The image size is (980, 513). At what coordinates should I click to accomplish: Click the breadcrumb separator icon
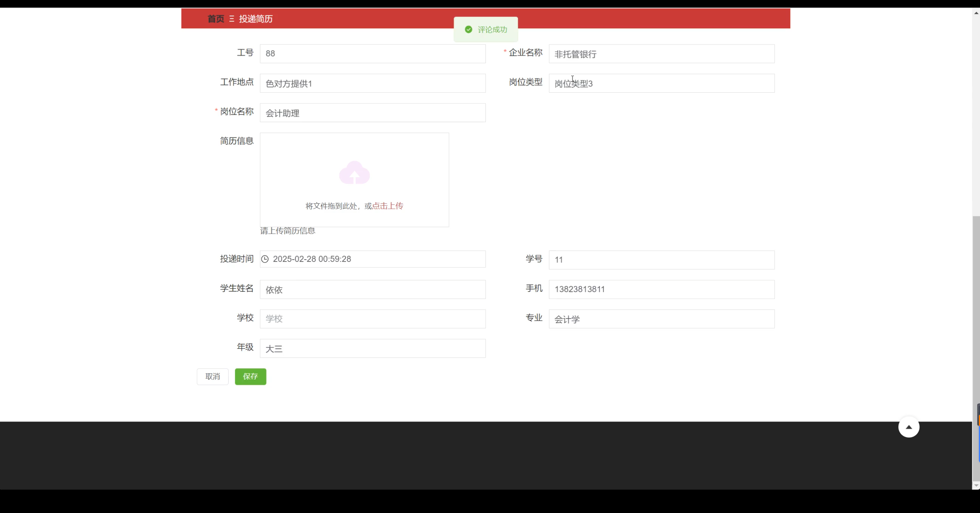(x=232, y=19)
